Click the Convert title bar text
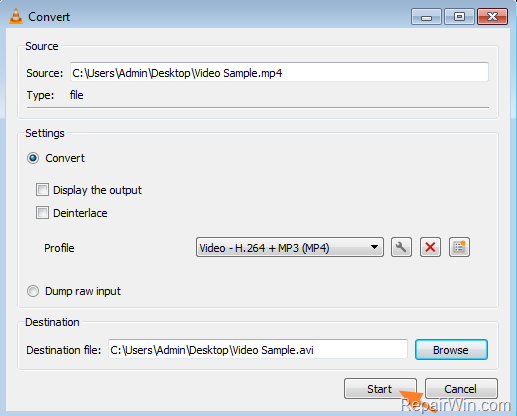The width and height of the screenshot is (517, 416). pos(49,17)
